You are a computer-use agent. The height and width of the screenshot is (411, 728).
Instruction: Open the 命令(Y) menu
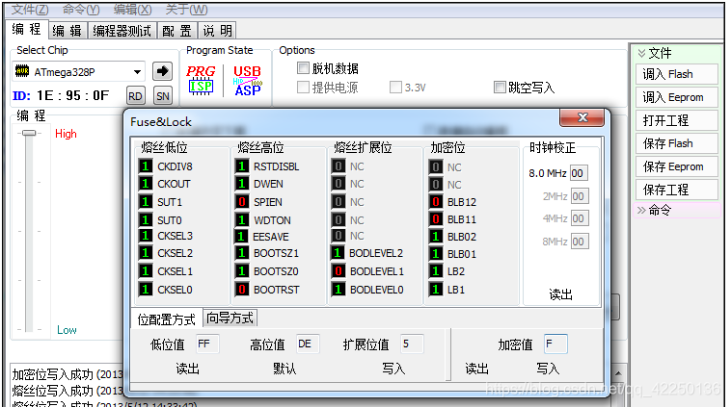81,9
